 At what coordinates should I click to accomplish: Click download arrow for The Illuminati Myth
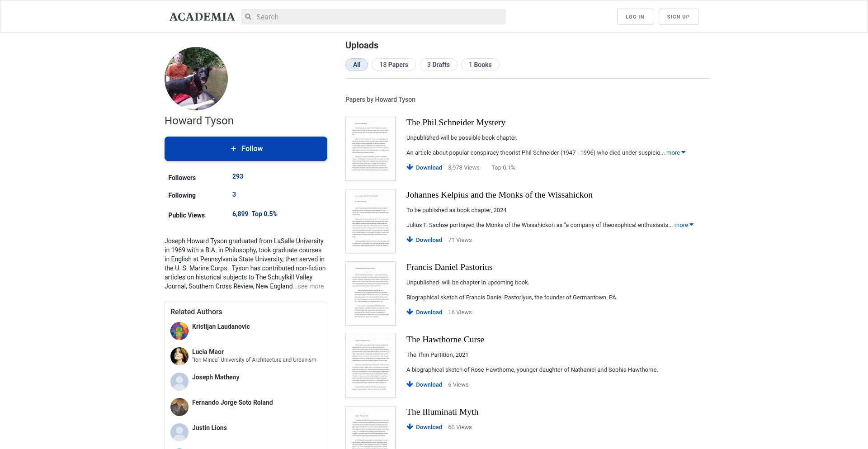point(410,427)
